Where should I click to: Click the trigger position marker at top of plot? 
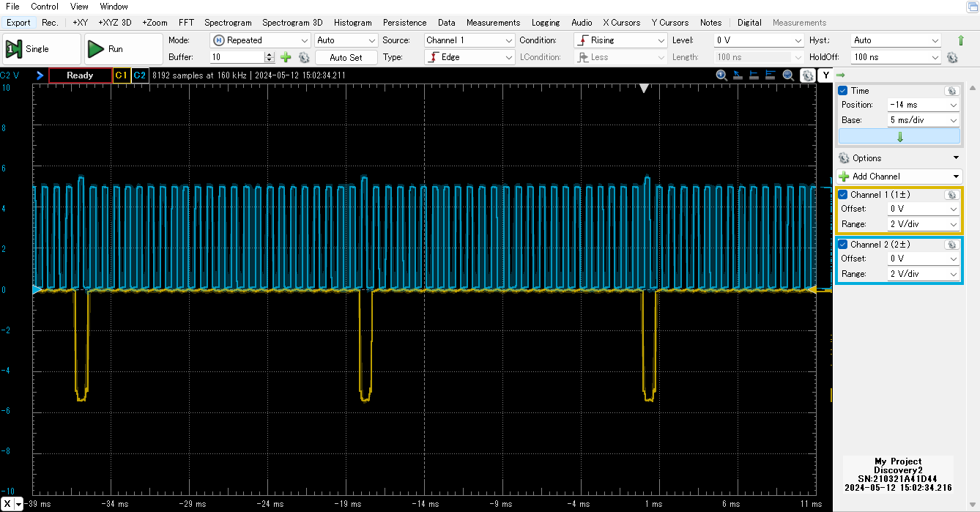pos(644,88)
